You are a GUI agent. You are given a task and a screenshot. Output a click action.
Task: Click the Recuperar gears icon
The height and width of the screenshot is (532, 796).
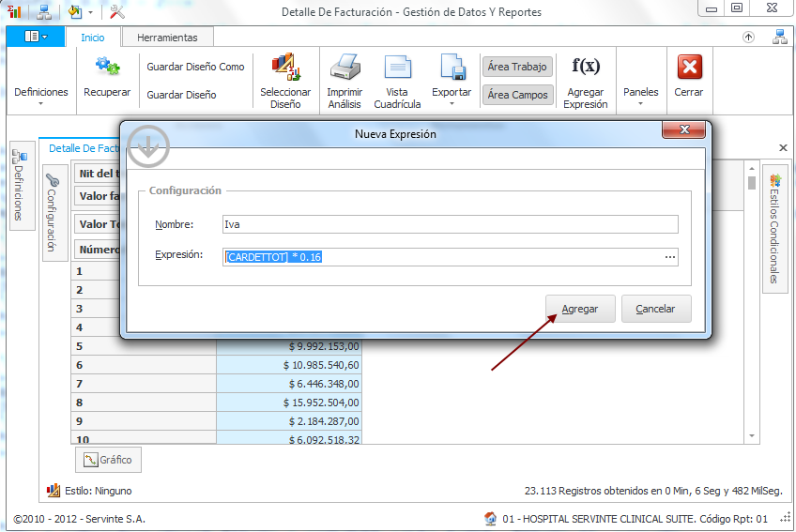107,67
